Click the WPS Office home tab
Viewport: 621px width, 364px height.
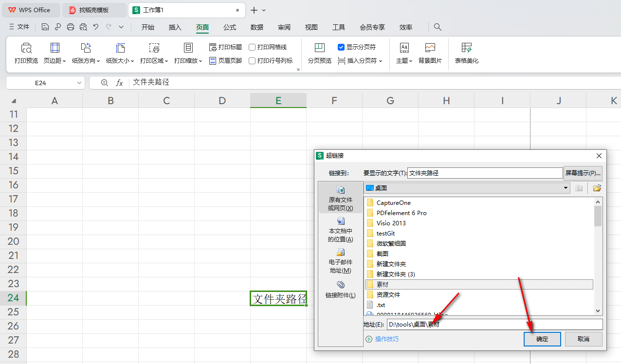tap(30, 10)
